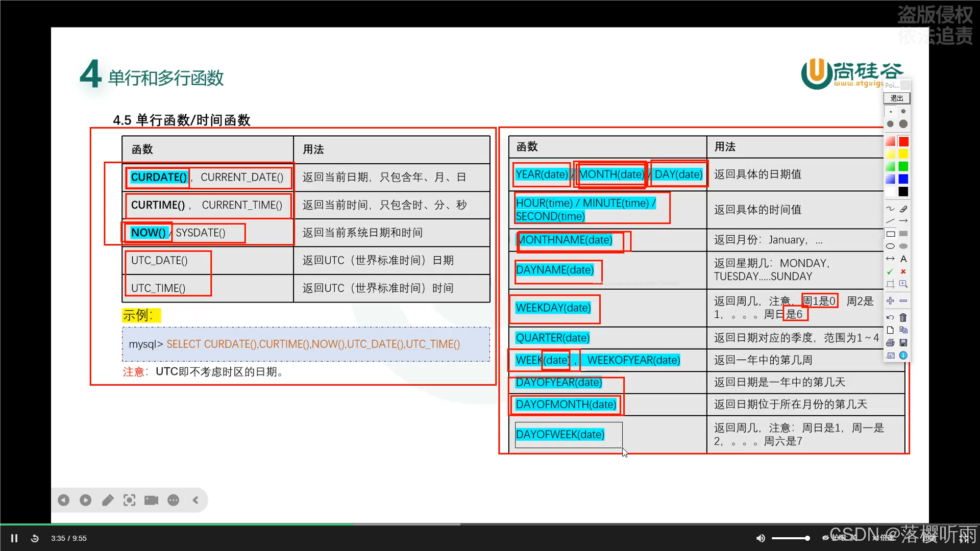Mute the video via the speaker icon
Image resolution: width=980 pixels, height=551 pixels.
[x=761, y=538]
